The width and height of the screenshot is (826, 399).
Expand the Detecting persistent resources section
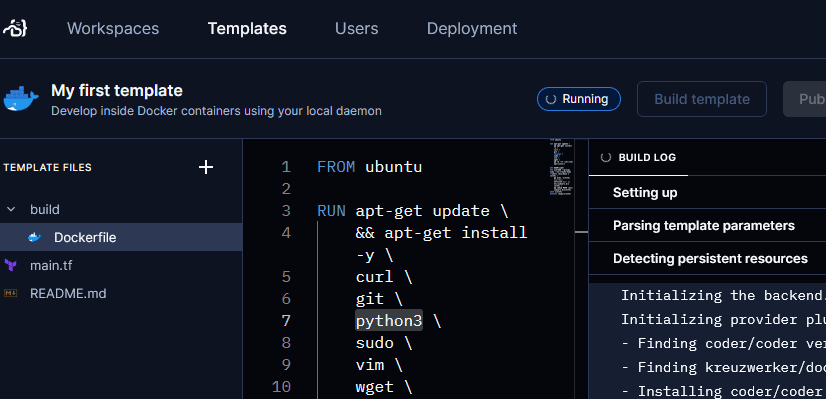707,259
